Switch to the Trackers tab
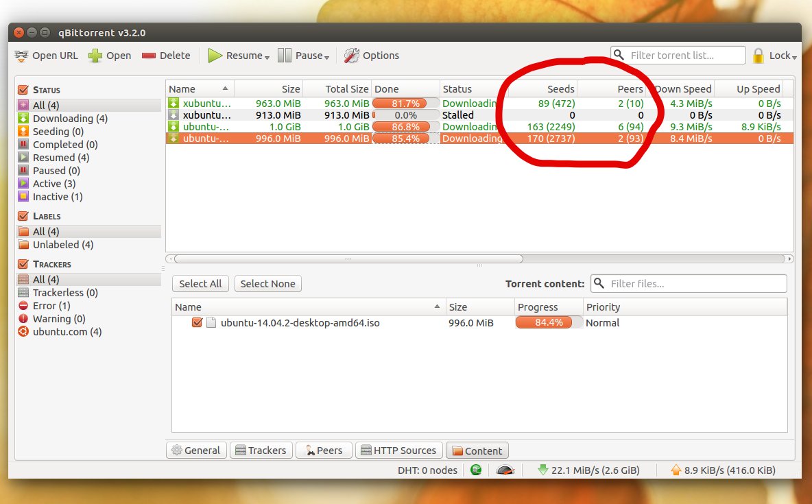The height and width of the screenshot is (504, 812). pyautogui.click(x=261, y=451)
